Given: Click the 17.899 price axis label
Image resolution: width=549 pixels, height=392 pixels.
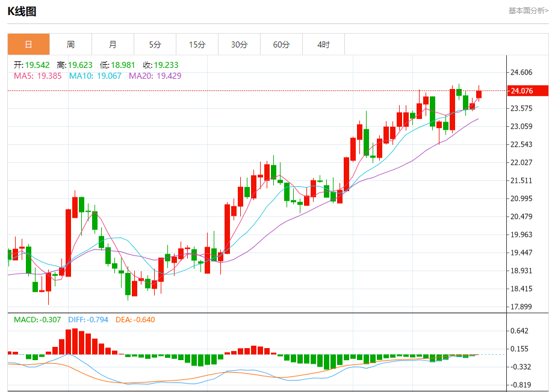Looking at the screenshot, I should point(521,307).
